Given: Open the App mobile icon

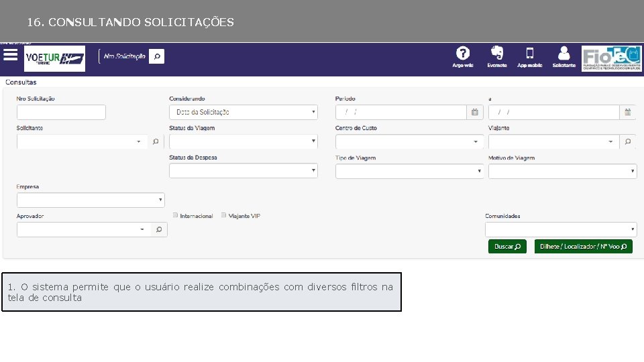Looking at the screenshot, I should (529, 57).
